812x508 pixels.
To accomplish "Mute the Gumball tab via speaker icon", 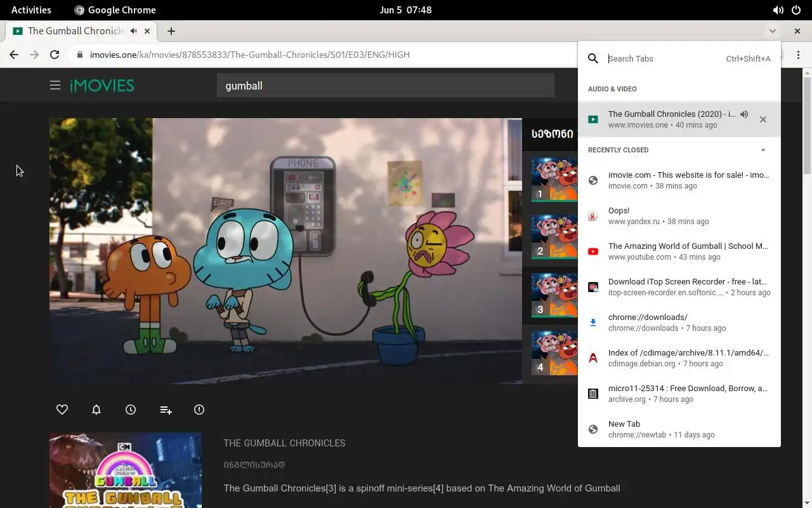I will (x=133, y=30).
